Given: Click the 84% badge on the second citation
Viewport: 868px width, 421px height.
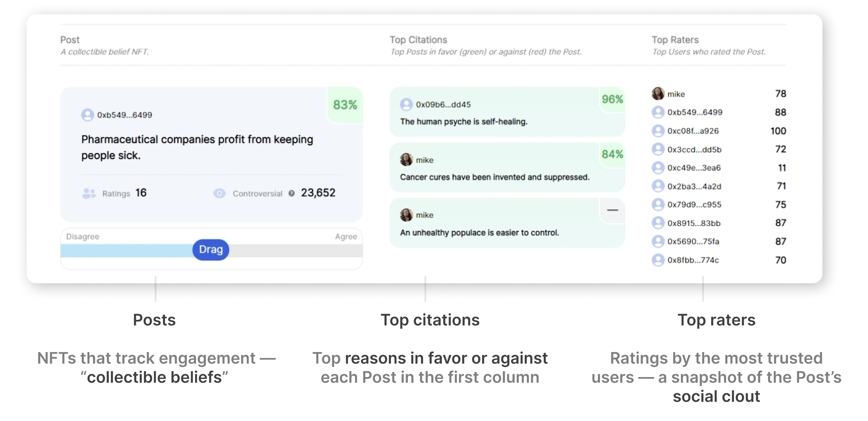Looking at the screenshot, I should pos(612,154).
